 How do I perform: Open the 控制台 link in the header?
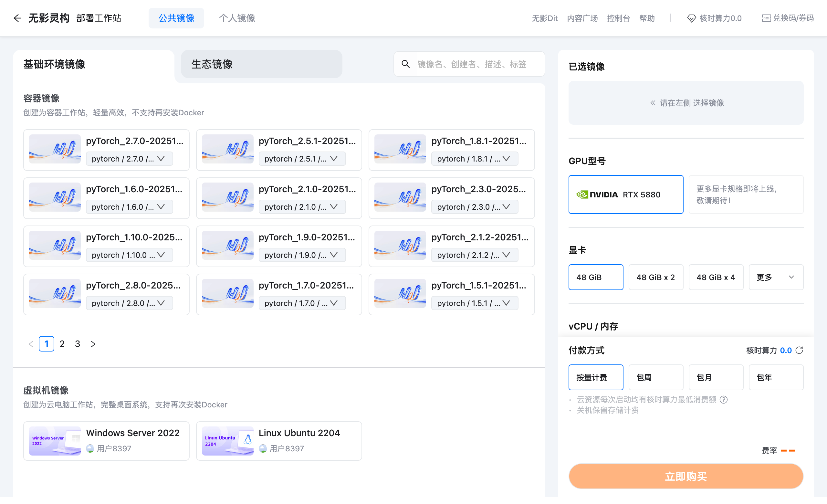click(619, 18)
